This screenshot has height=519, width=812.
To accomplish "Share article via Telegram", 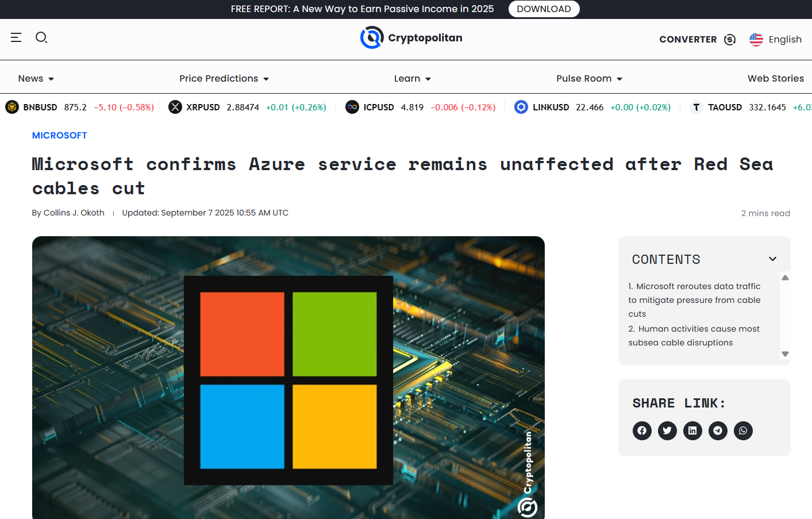I will pyautogui.click(x=718, y=430).
